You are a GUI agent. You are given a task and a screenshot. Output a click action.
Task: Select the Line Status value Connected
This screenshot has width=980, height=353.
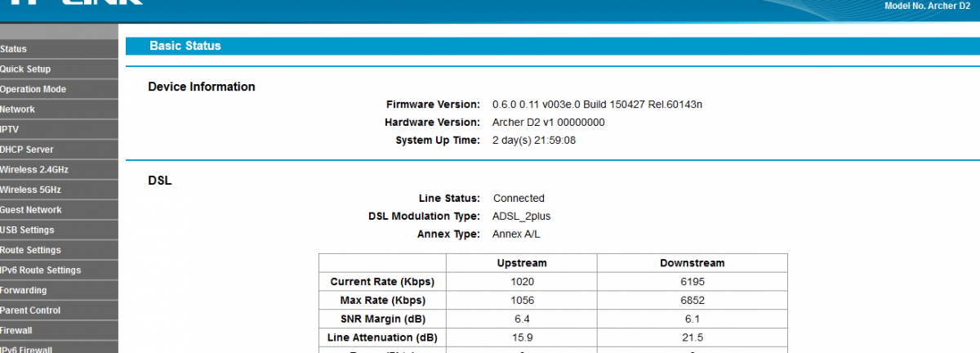click(519, 199)
